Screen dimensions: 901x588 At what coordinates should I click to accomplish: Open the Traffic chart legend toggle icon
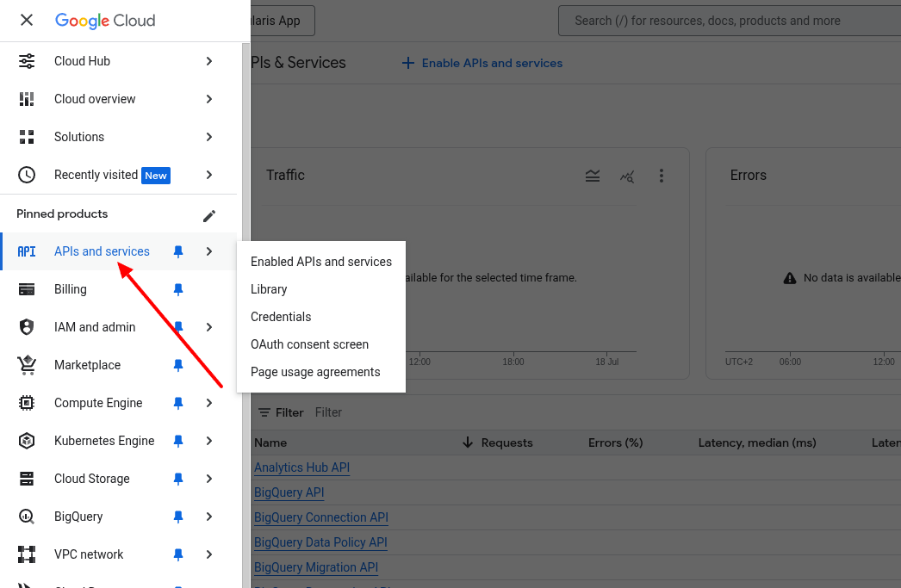pyautogui.click(x=593, y=176)
